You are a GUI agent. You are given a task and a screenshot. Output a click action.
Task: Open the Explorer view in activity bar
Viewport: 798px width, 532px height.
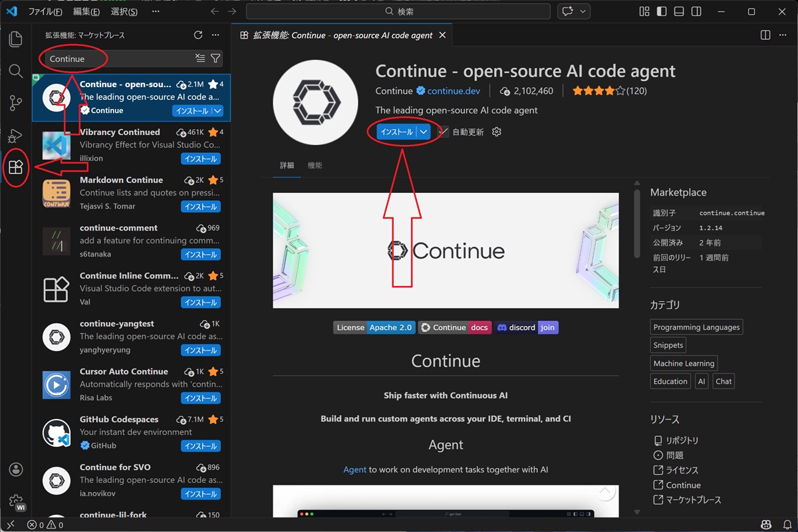point(15,39)
